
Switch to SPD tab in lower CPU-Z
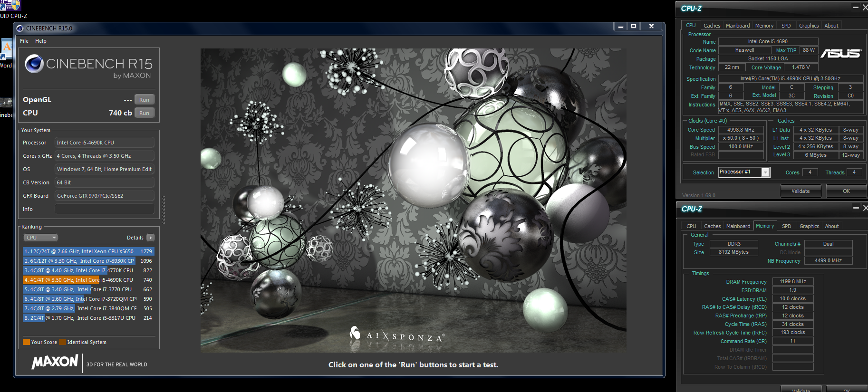[787, 226]
